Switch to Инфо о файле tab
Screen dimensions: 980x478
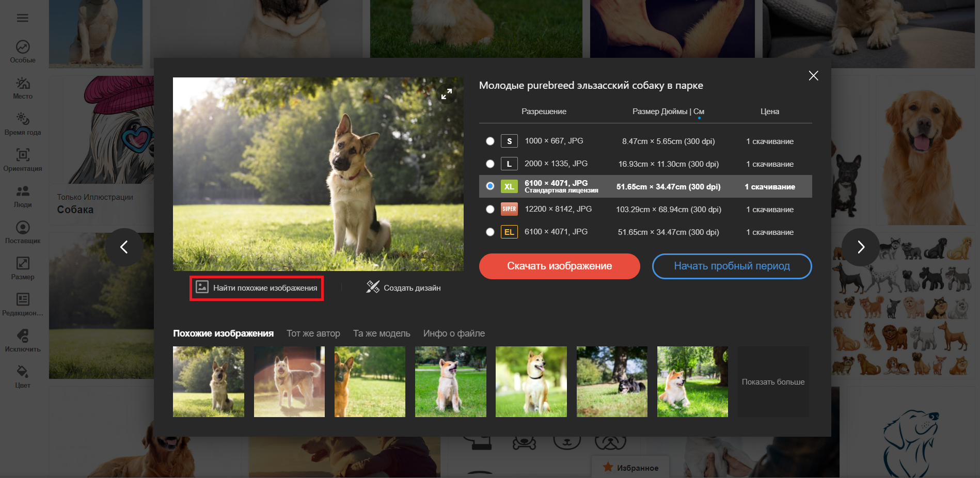coord(454,333)
